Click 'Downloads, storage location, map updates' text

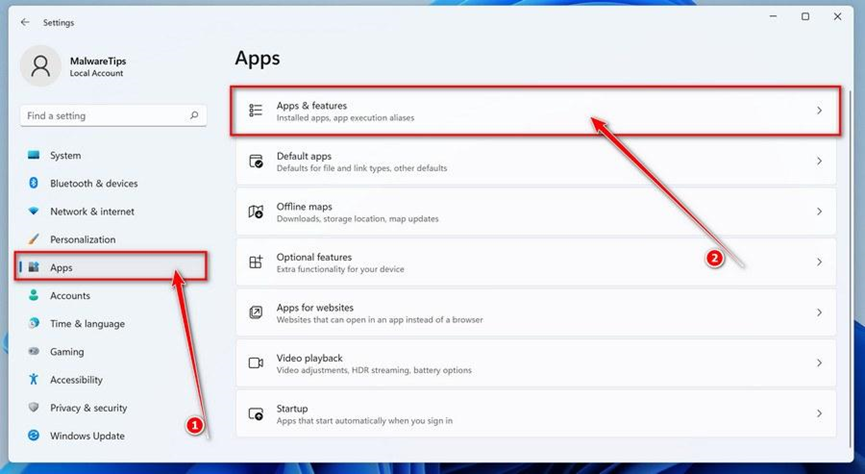point(357,219)
